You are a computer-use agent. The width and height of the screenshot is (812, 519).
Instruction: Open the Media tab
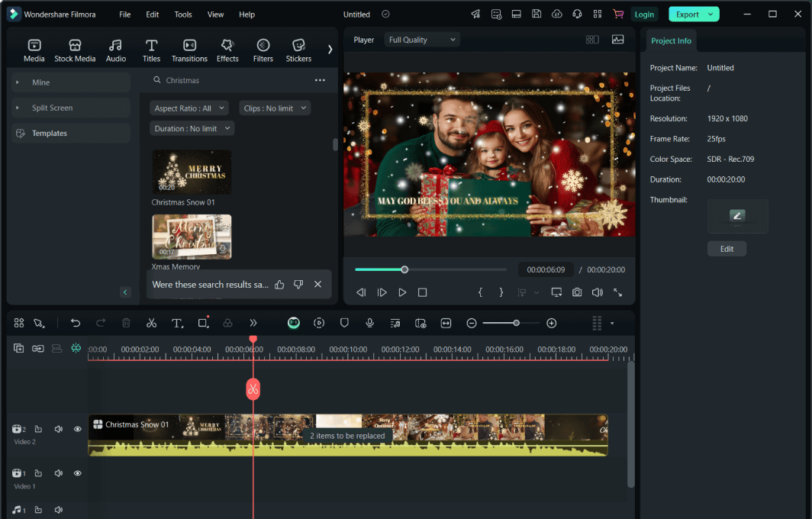click(34, 51)
